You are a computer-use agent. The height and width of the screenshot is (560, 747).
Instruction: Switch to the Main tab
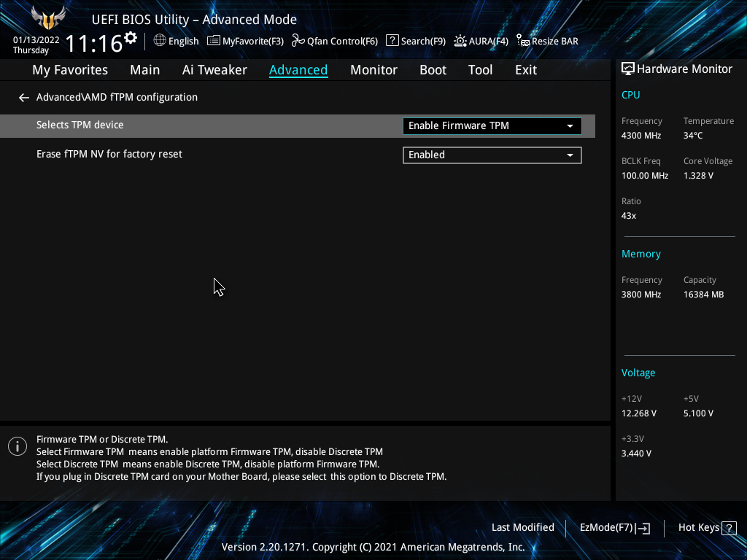coord(145,70)
